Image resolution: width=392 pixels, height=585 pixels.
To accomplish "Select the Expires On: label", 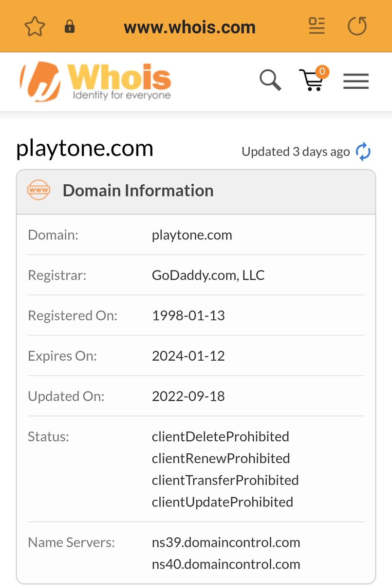I will [x=62, y=356].
